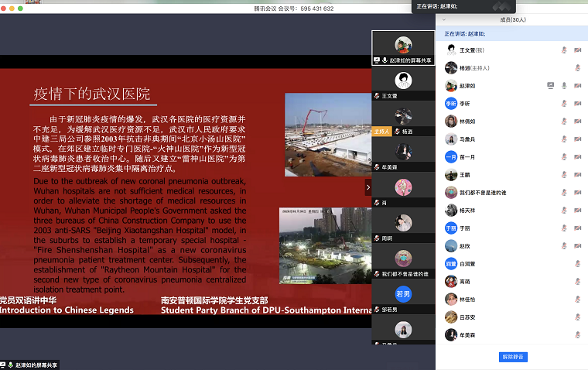588x370 pixels.
Task: Click muted microphone icon for 杨涵 (主持人)
Action: pos(577,67)
